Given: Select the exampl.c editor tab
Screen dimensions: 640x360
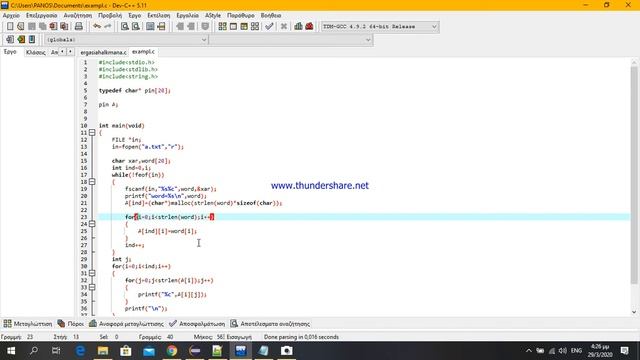Looking at the screenshot, I should point(143,52).
